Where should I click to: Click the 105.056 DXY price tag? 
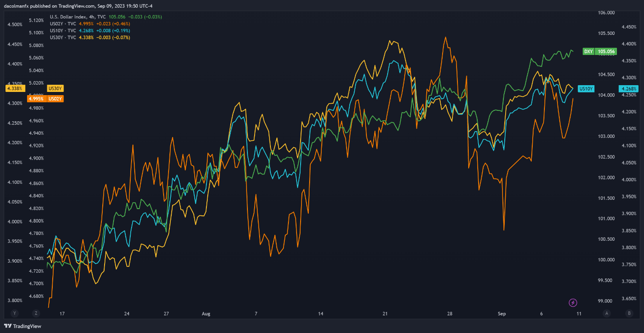pos(606,51)
